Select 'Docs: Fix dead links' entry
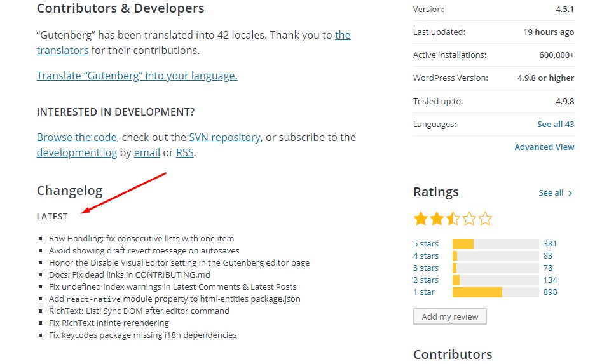Viewport: 595px width, 364px height. 130,275
